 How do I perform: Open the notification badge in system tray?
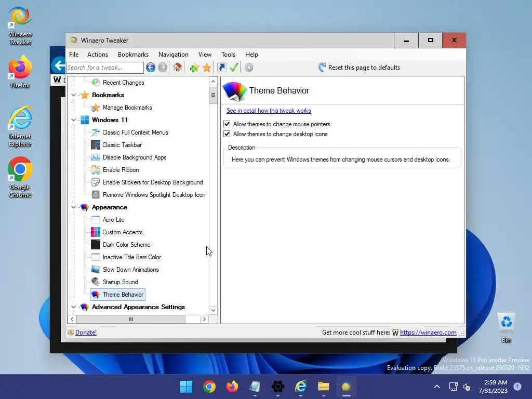[517, 387]
